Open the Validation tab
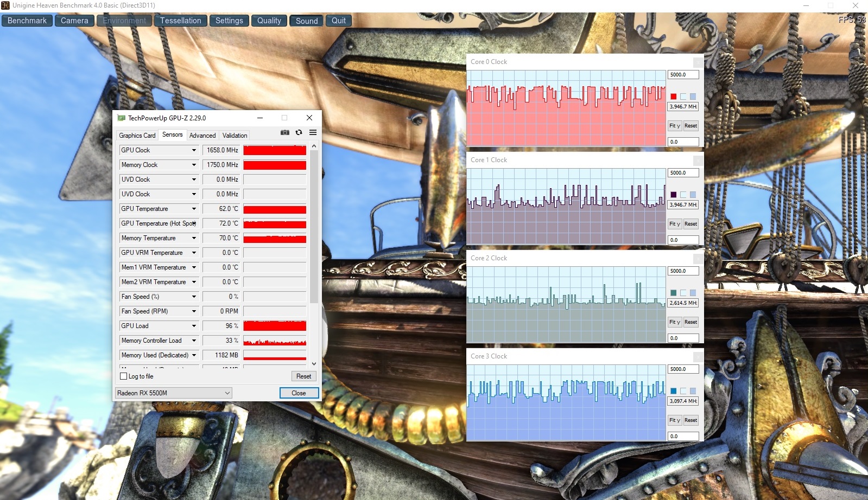The width and height of the screenshot is (868, 500). coord(235,136)
